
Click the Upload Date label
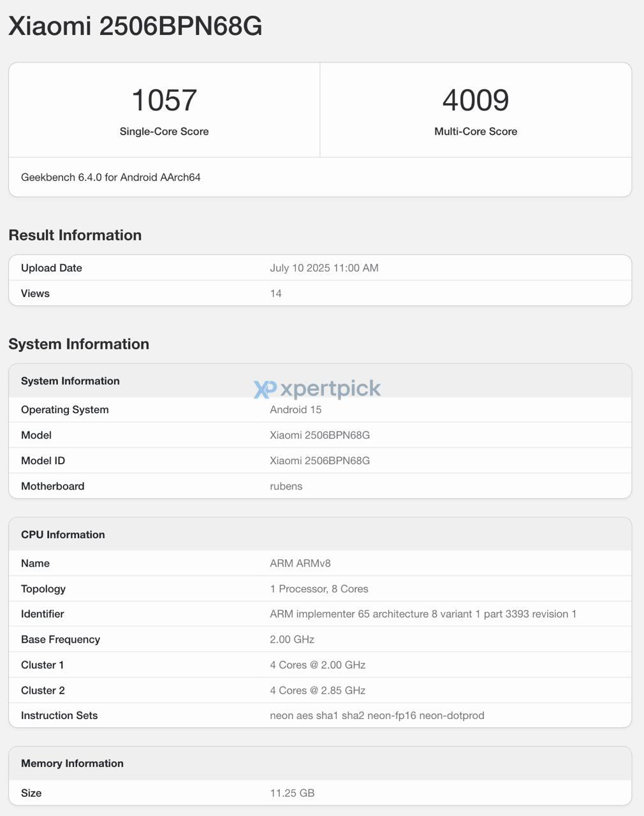click(x=52, y=268)
